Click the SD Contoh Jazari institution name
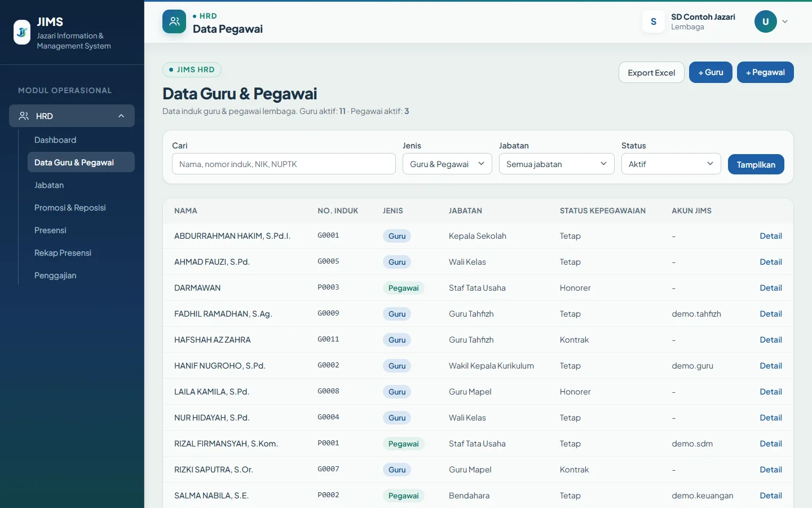 click(x=703, y=17)
